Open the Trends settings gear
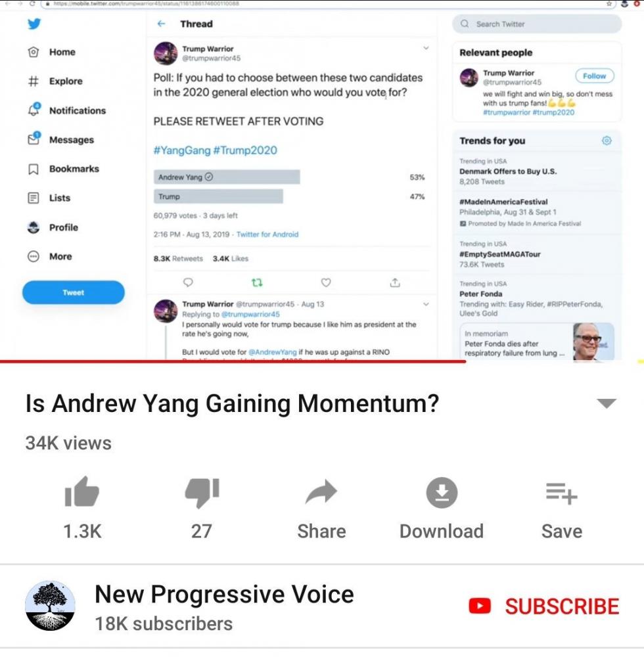 [607, 141]
